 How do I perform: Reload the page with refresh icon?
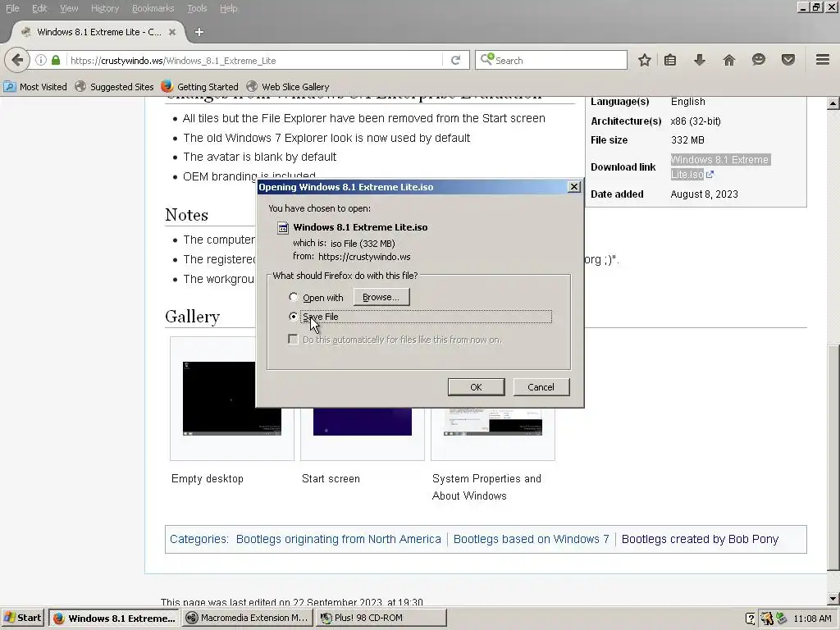tap(455, 60)
